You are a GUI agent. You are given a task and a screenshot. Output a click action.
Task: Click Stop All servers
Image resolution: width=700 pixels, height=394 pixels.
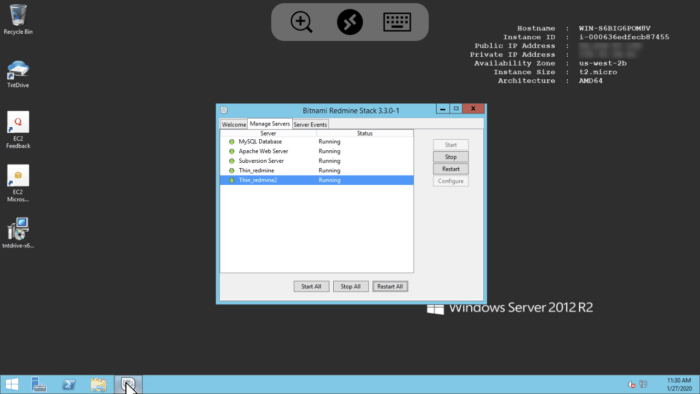(350, 286)
